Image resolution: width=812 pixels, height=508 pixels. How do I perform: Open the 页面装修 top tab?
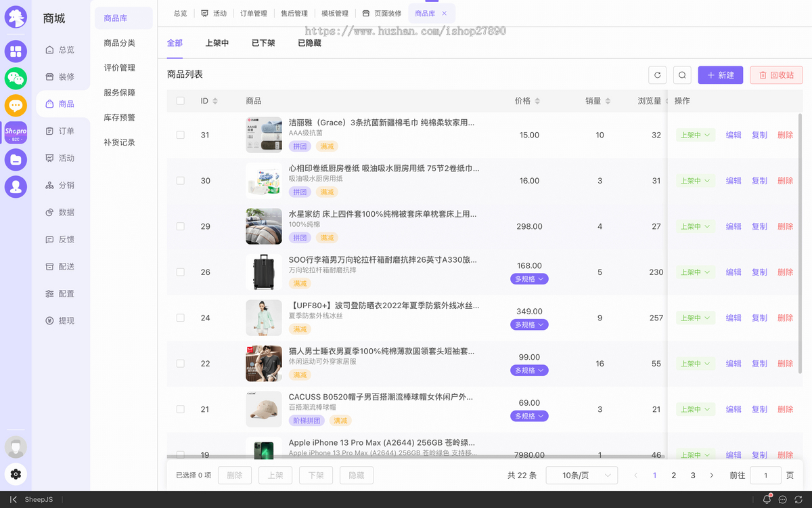pyautogui.click(x=382, y=14)
